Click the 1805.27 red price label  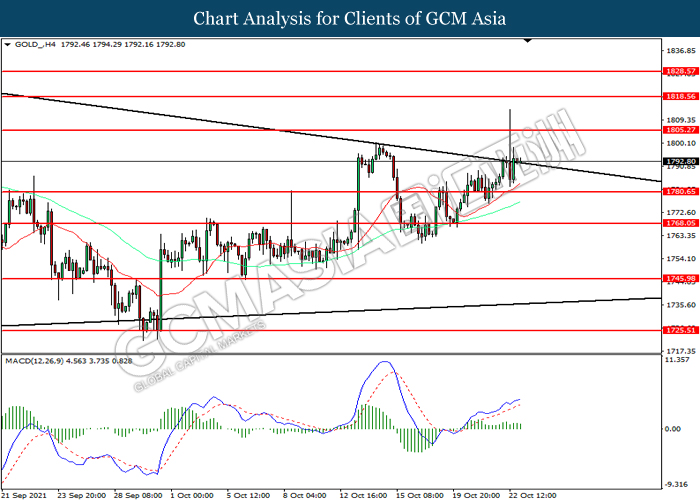(680, 130)
